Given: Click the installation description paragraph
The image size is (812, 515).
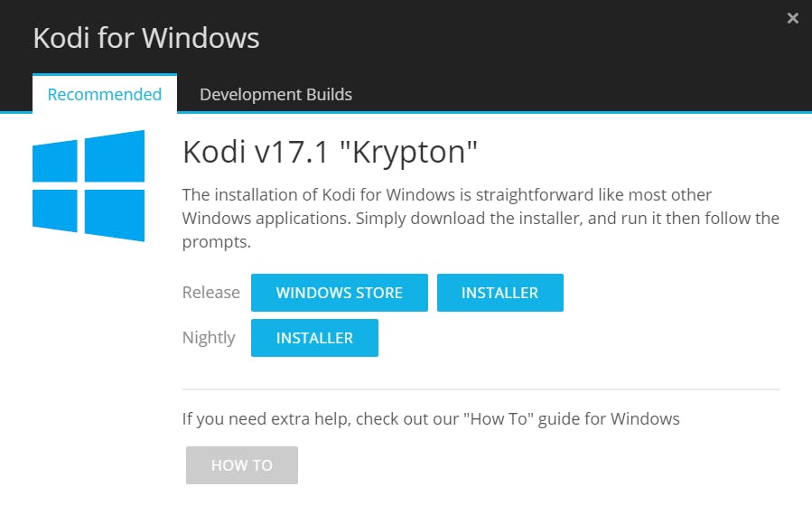Looking at the screenshot, I should coord(480,218).
